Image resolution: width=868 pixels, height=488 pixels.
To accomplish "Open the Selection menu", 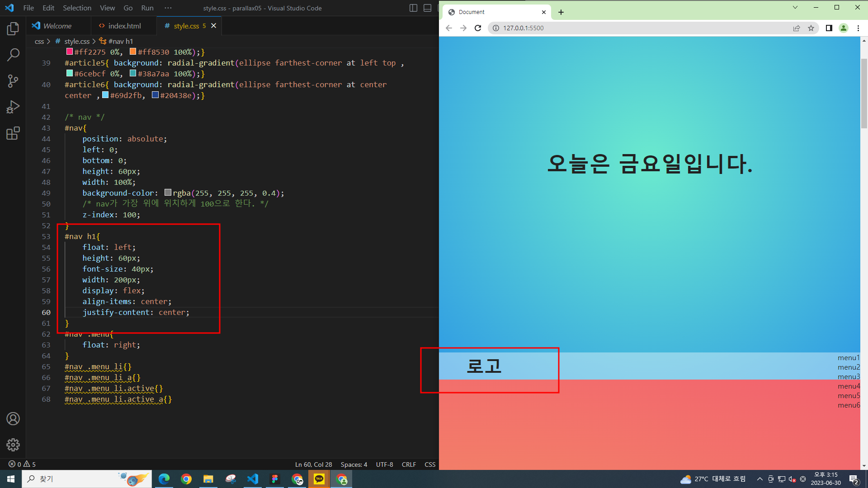I will click(x=77, y=8).
